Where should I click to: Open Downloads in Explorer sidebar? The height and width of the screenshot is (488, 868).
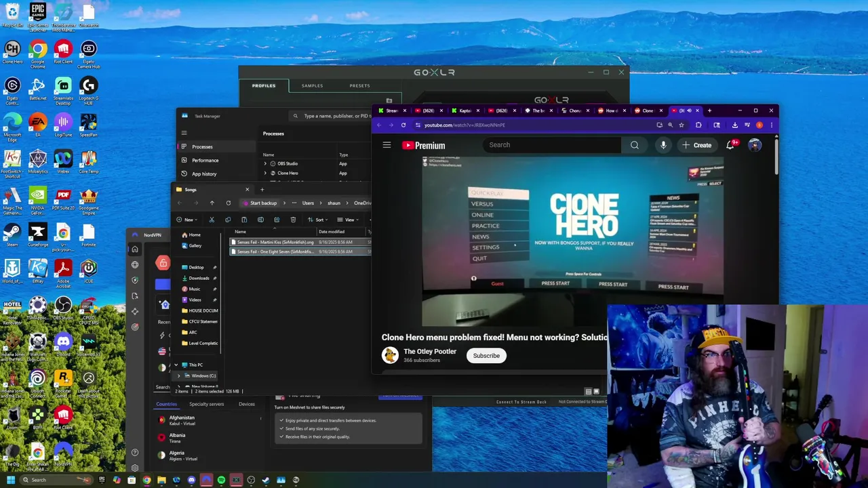(199, 278)
